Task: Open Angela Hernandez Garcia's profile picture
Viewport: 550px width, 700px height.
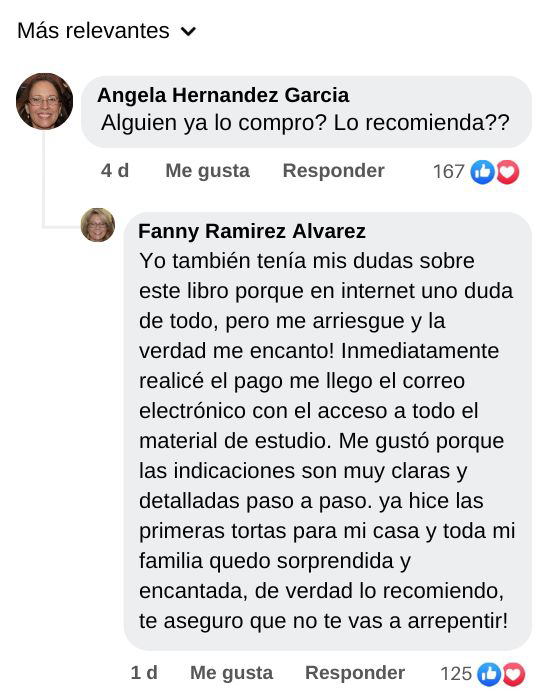Action: 44,101
